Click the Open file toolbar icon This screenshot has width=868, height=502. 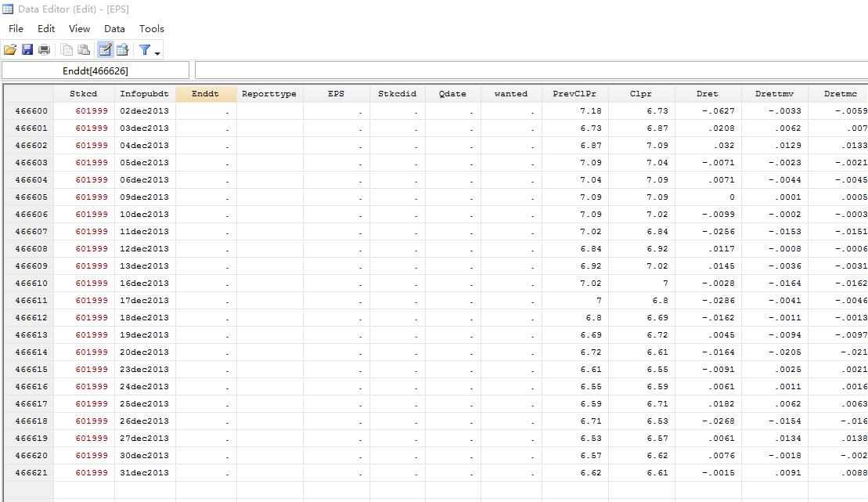tap(10, 50)
